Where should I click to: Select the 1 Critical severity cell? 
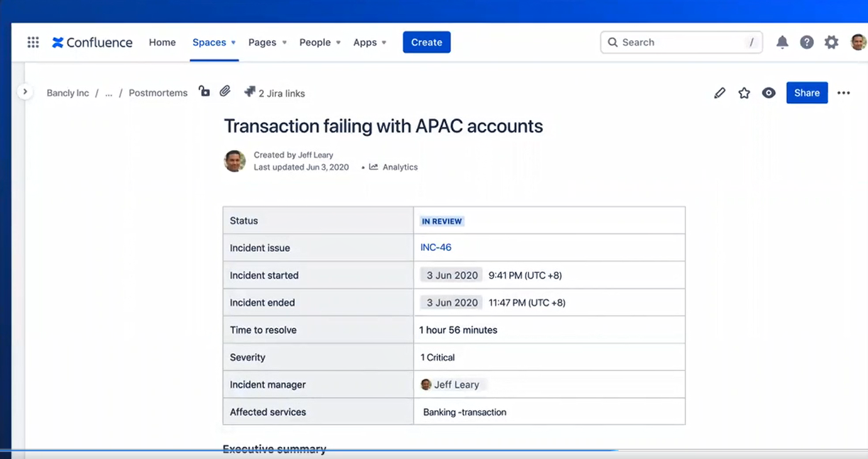pos(549,357)
